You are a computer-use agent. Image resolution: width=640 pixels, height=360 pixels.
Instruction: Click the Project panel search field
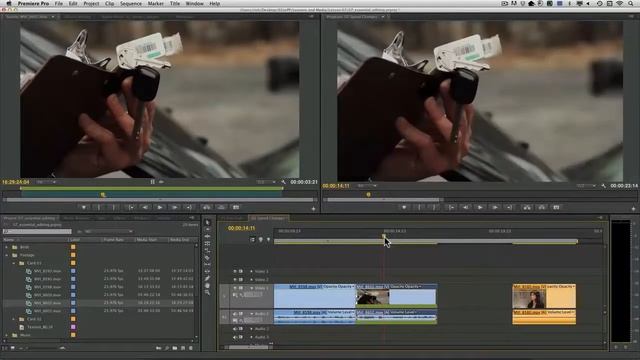coord(37,231)
